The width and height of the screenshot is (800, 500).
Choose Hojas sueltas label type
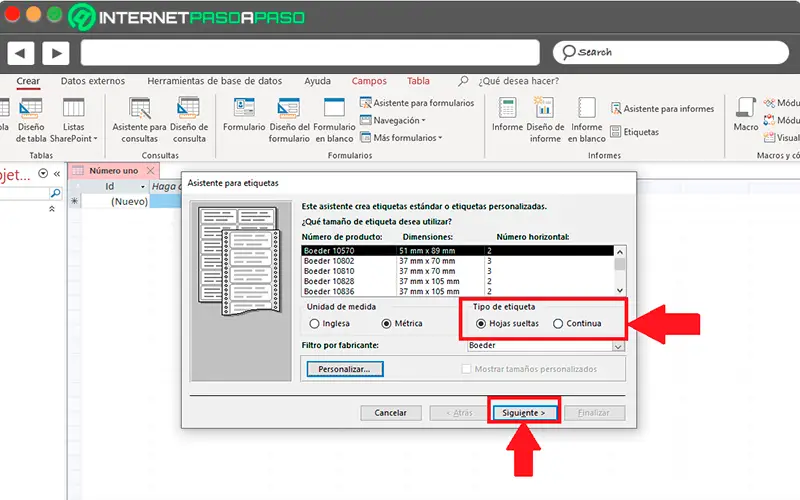507,323
